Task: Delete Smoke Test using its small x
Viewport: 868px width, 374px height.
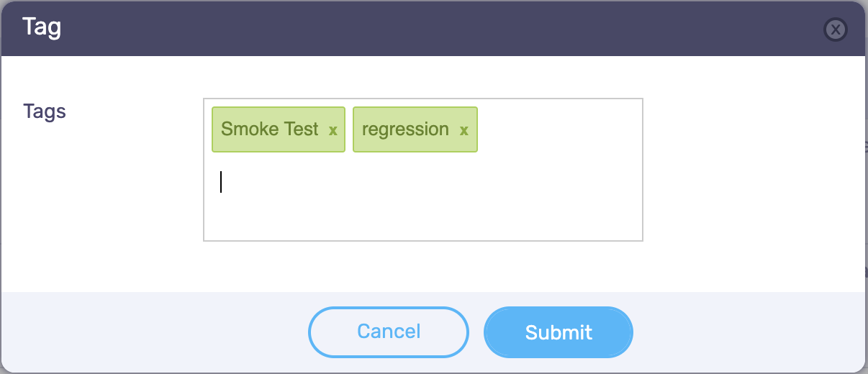Action: click(333, 130)
